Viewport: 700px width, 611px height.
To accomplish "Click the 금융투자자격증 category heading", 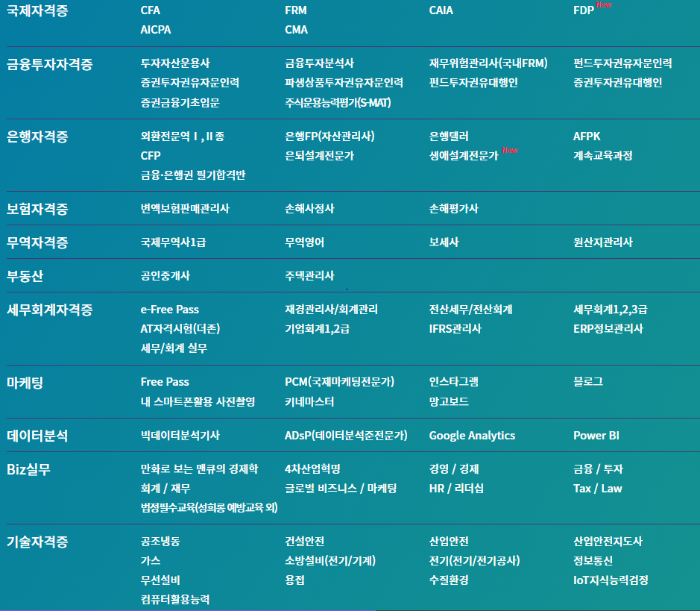I will point(49,64).
